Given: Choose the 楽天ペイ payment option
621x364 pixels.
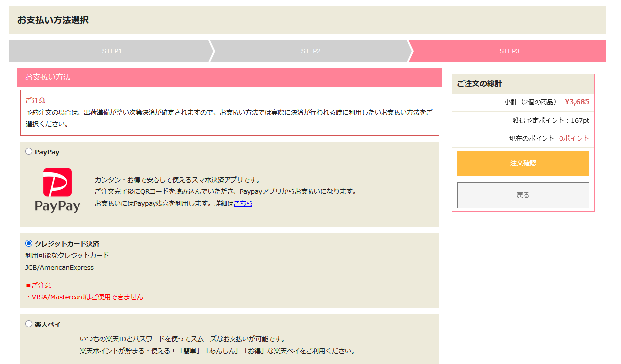Looking at the screenshot, I should [29, 324].
